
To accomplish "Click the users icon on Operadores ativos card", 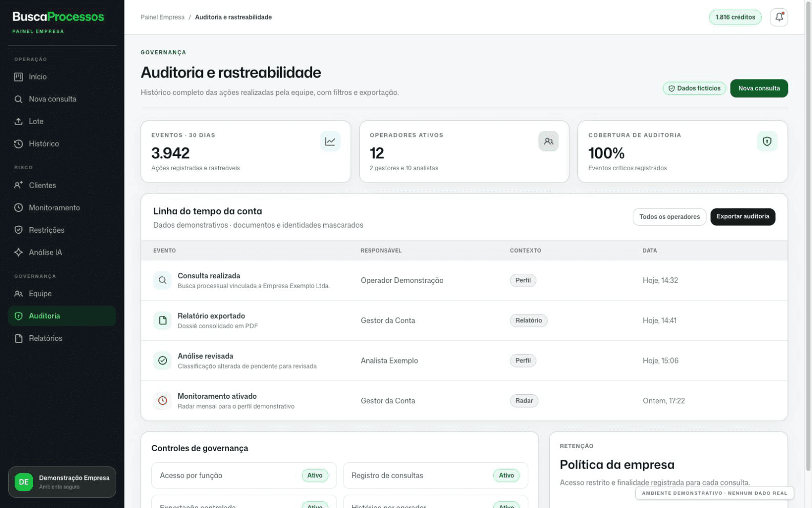I will [x=549, y=141].
